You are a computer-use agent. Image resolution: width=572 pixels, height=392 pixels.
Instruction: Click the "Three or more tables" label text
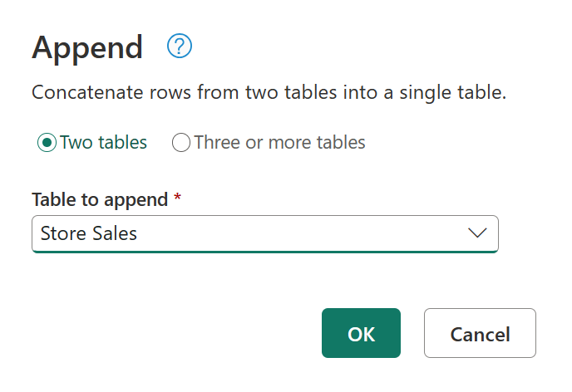click(x=279, y=143)
